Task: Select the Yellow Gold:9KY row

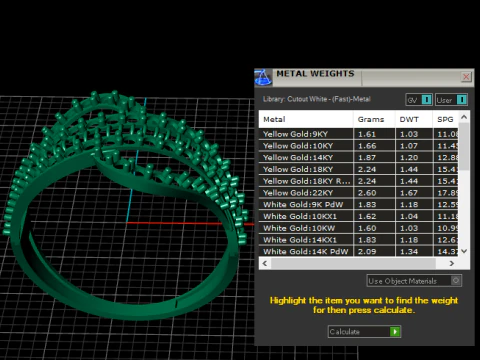Action: (358, 134)
